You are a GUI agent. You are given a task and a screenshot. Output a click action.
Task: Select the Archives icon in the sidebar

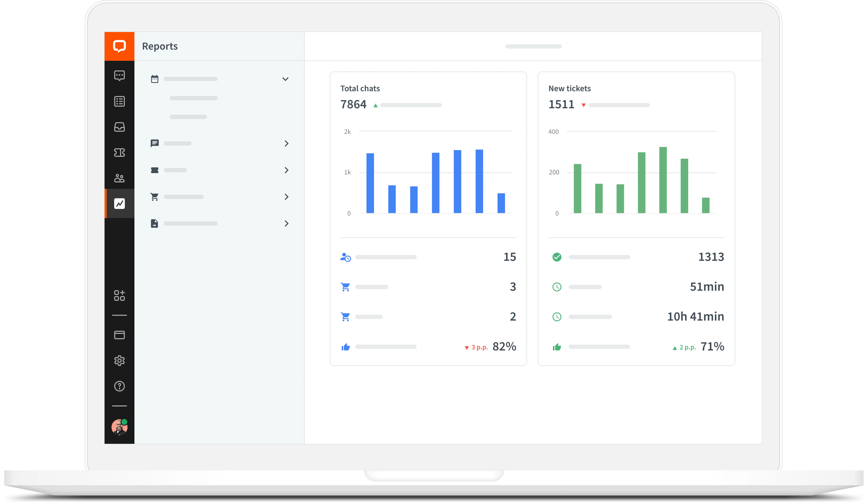(x=119, y=101)
